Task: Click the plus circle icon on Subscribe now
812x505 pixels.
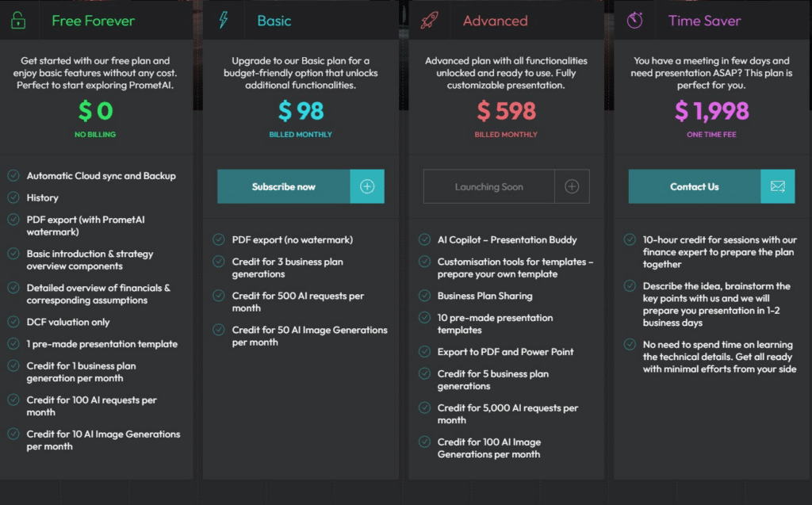Action: click(x=367, y=186)
